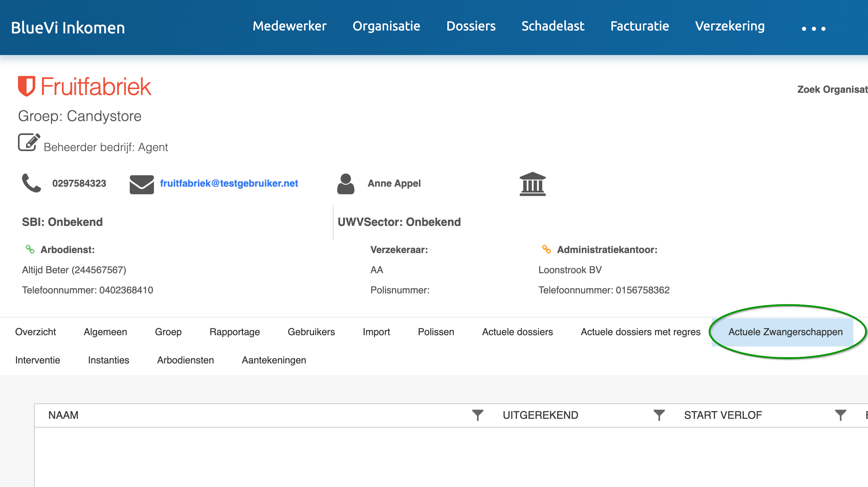The image size is (868, 487).
Task: Select the Aantekeningen tab
Action: [274, 360]
